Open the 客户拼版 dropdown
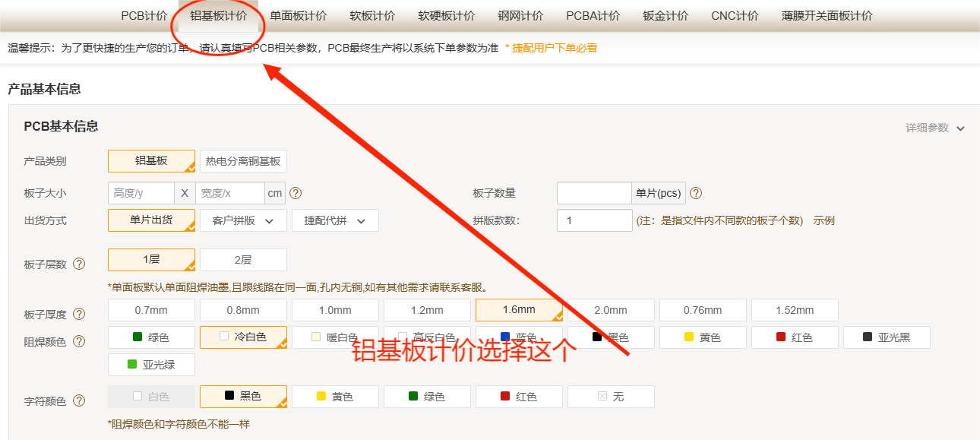 [243, 220]
